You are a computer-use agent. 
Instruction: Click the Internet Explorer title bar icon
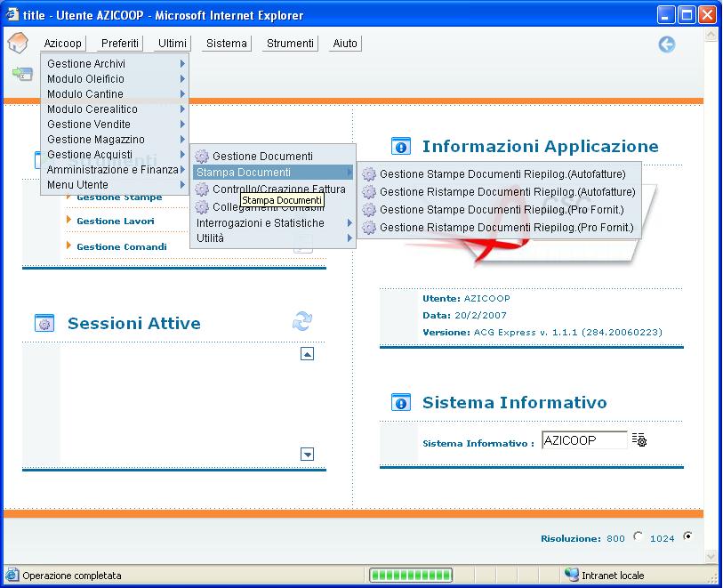coord(12,15)
